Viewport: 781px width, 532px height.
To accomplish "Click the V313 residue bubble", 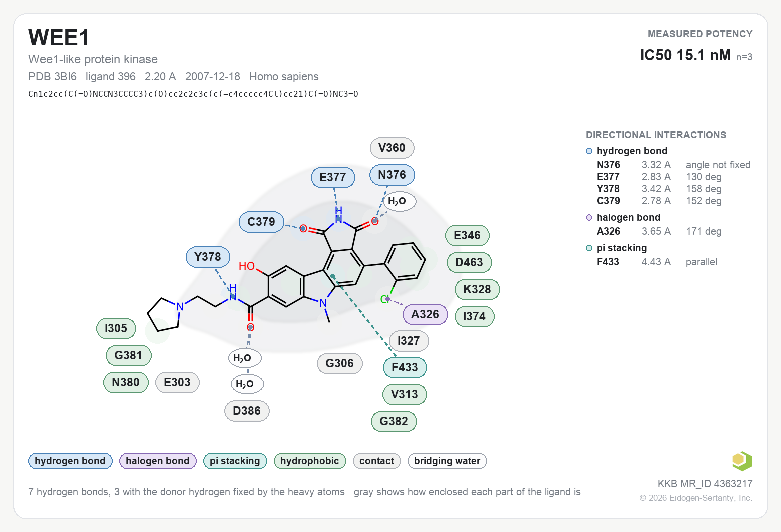I will pyautogui.click(x=405, y=394).
